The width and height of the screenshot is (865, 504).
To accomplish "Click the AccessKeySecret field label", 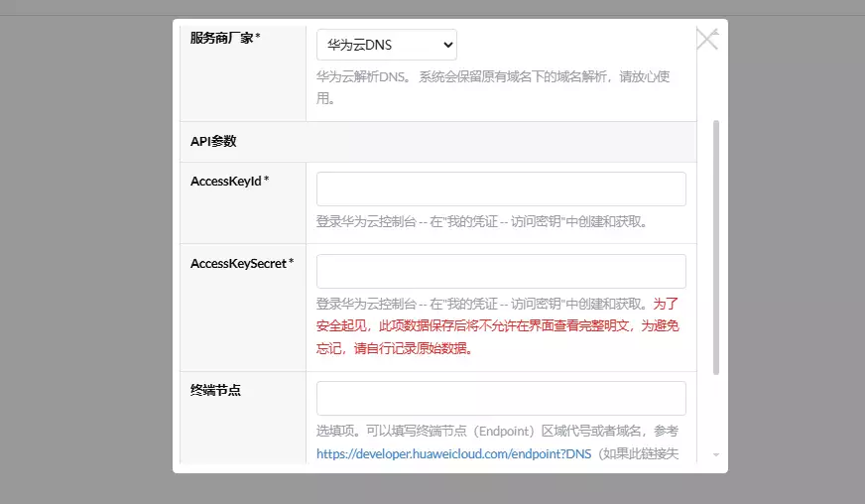I will click(x=241, y=263).
